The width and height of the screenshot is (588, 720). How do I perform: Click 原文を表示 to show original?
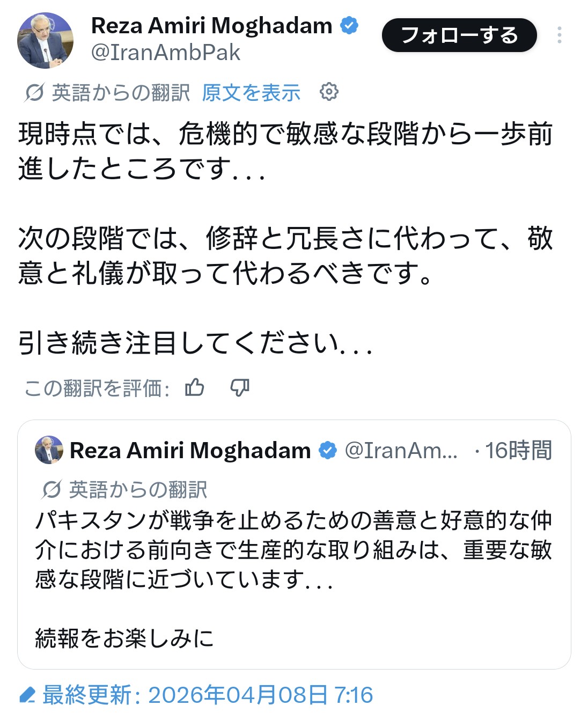[x=251, y=93]
